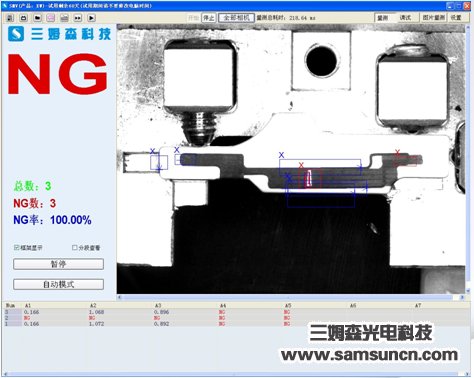This screenshot has height=378, width=474.
Task: Click the A1 column header
Action: coord(28,305)
